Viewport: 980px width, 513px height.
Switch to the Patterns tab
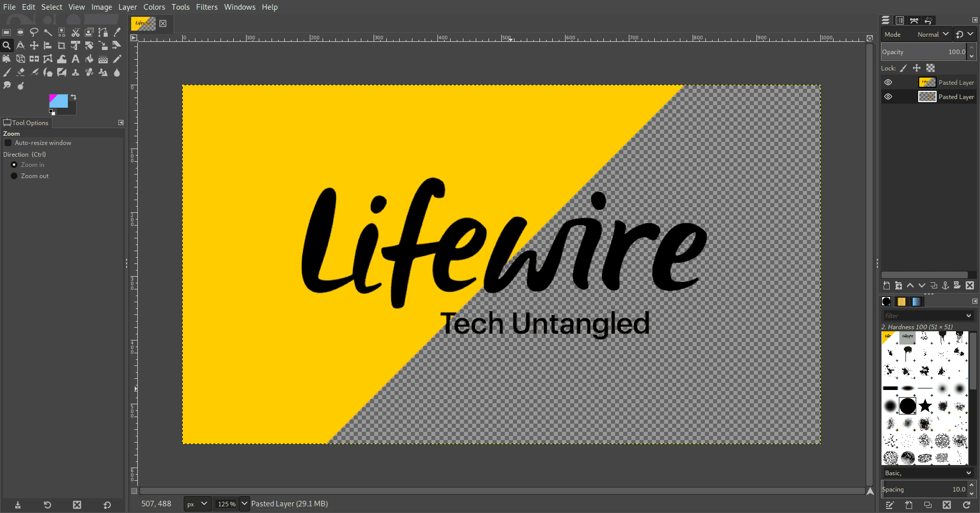click(x=901, y=301)
